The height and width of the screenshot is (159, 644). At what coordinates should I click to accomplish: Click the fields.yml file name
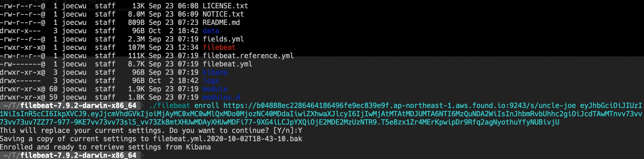223,39
